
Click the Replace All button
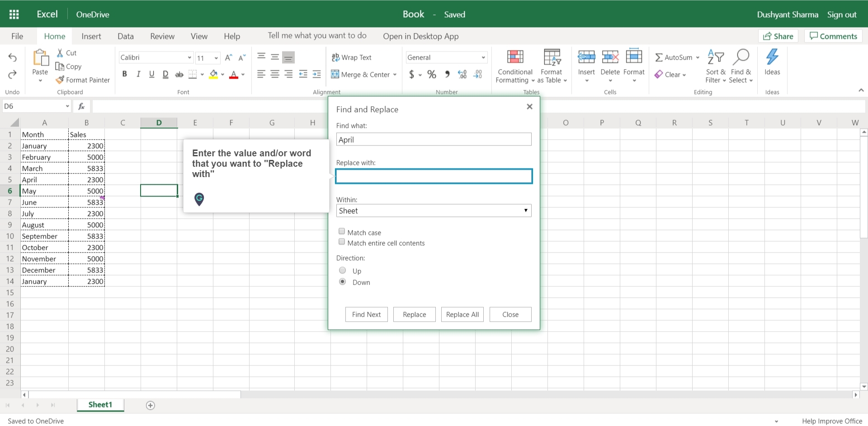462,314
